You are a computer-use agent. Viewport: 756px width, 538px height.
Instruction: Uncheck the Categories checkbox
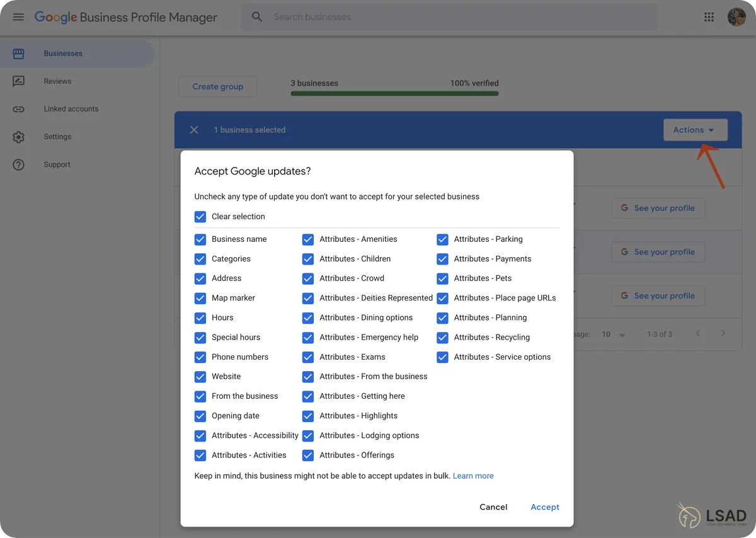point(200,259)
